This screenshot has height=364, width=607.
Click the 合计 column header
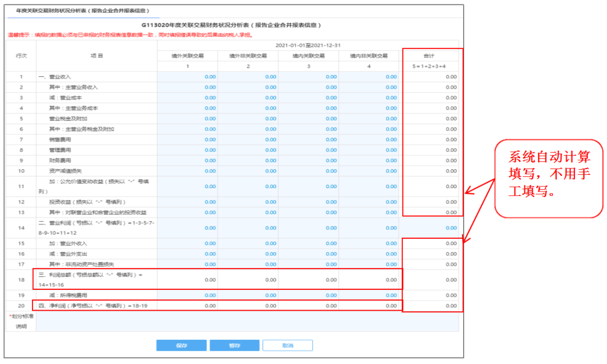click(429, 56)
